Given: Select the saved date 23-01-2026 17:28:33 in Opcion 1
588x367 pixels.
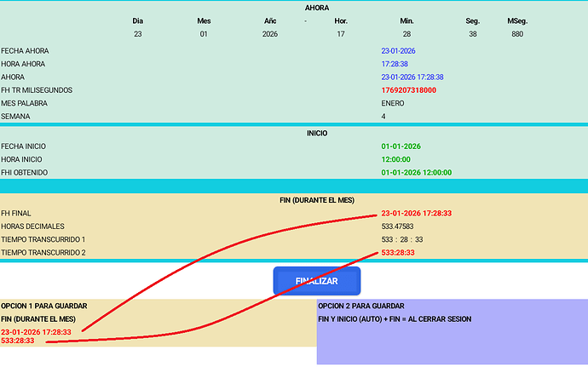Looking at the screenshot, I should (36, 332).
